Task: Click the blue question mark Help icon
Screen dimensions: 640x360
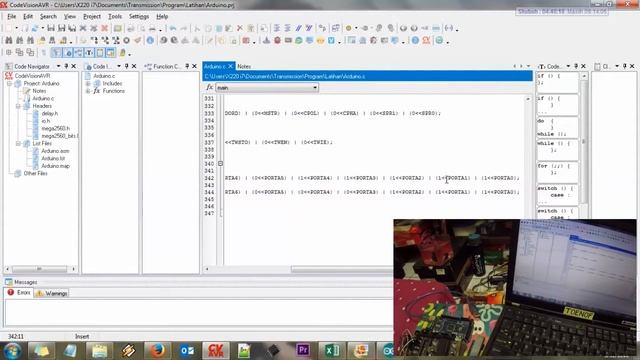Action: [415, 40]
